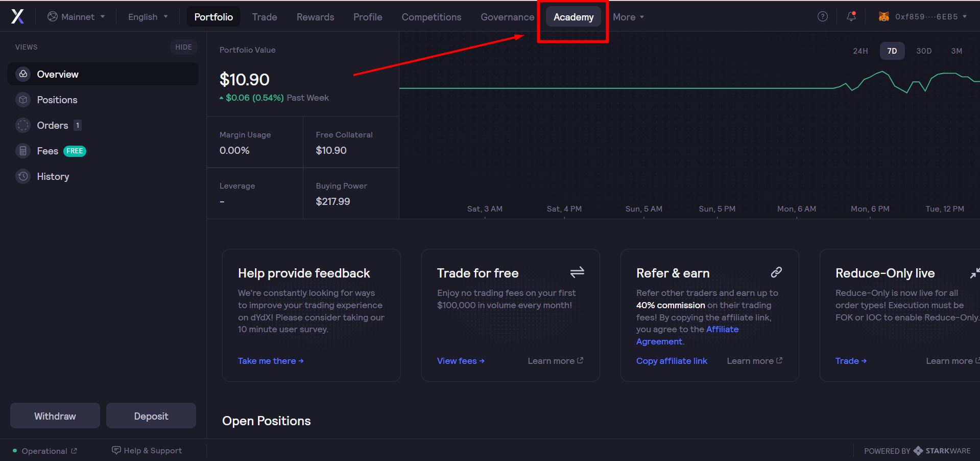
Task: Click the Deposit button
Action: click(x=151, y=416)
